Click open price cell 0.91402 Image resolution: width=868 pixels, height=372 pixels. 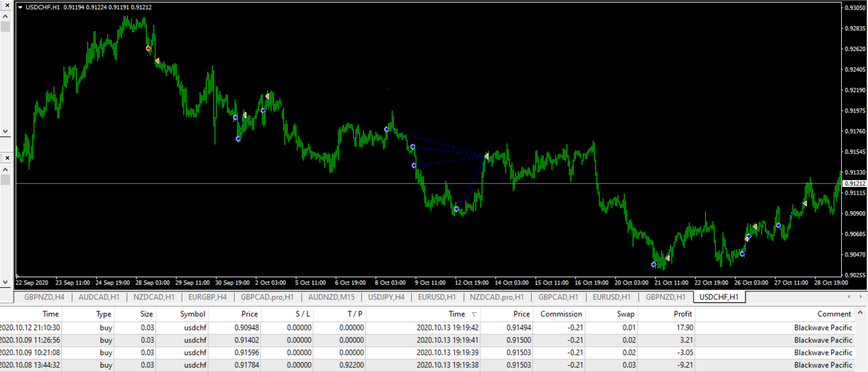point(245,340)
